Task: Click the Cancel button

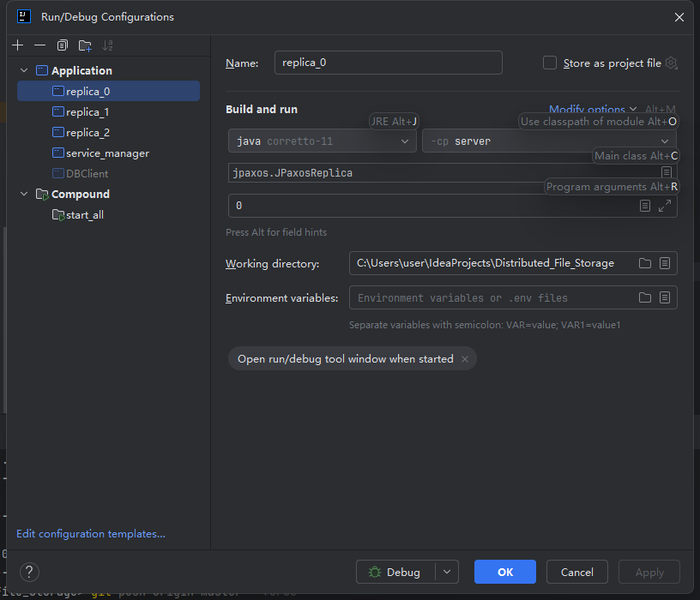Action: [x=576, y=572]
